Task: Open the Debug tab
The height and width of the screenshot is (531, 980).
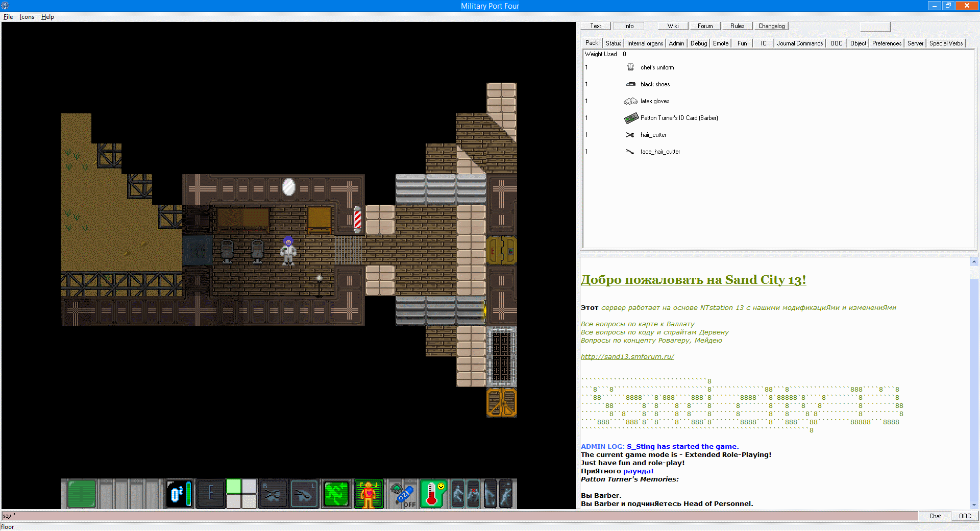Action: point(699,43)
